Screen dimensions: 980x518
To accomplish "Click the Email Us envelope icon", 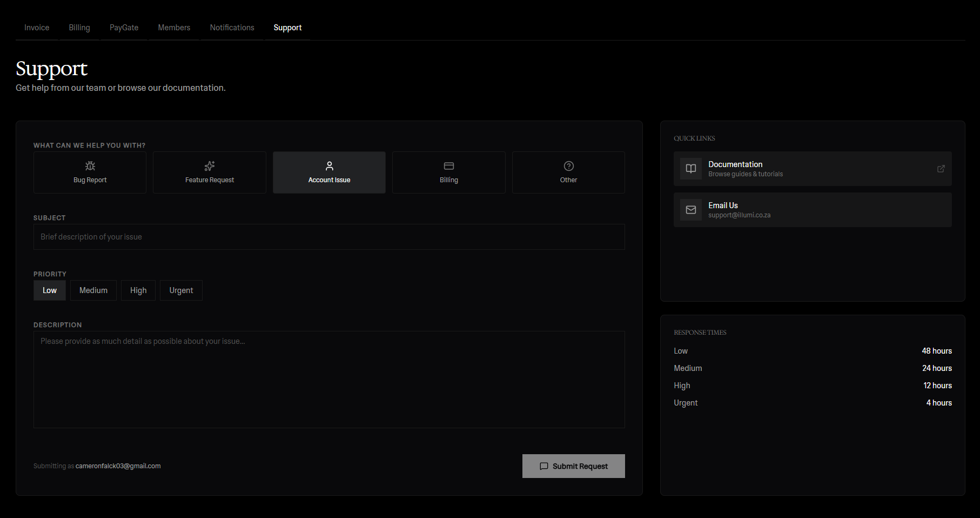I will tap(691, 210).
